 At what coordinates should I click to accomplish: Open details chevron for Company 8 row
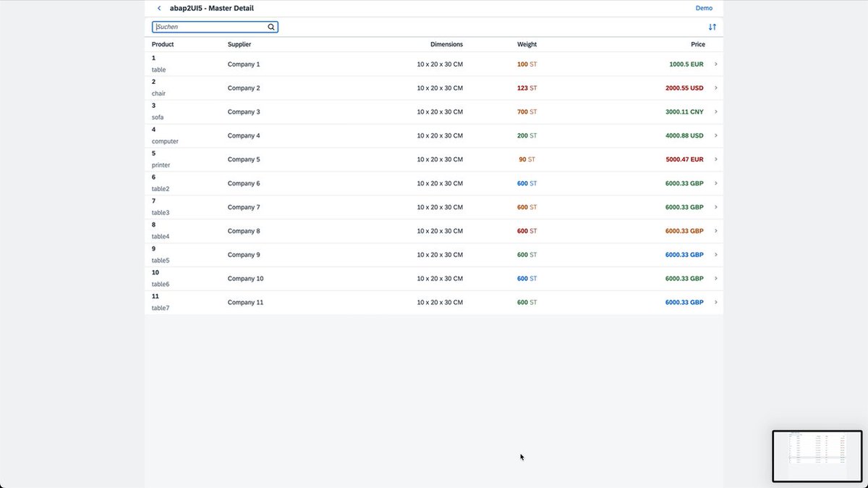click(x=716, y=231)
